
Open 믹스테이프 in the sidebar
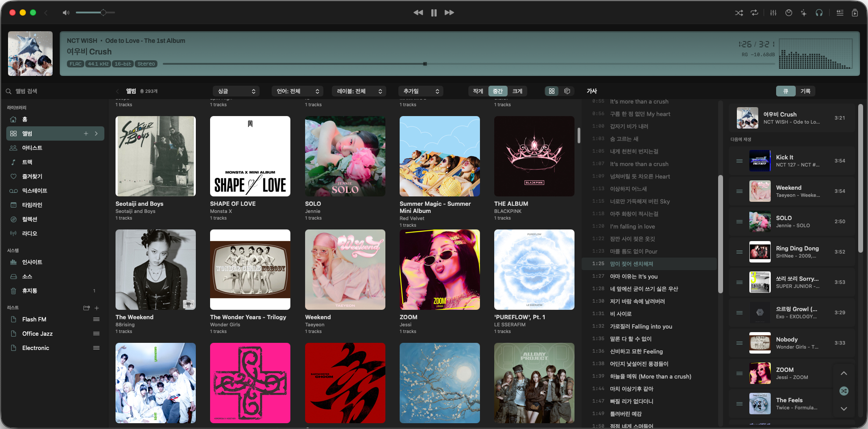click(x=55, y=191)
